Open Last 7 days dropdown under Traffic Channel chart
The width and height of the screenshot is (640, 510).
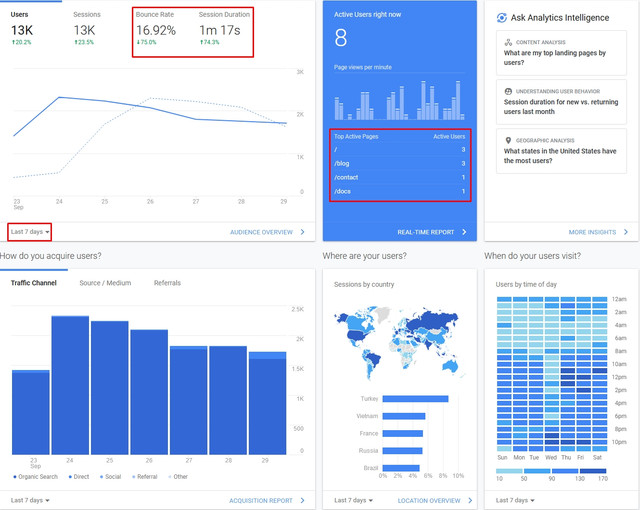[x=30, y=500]
